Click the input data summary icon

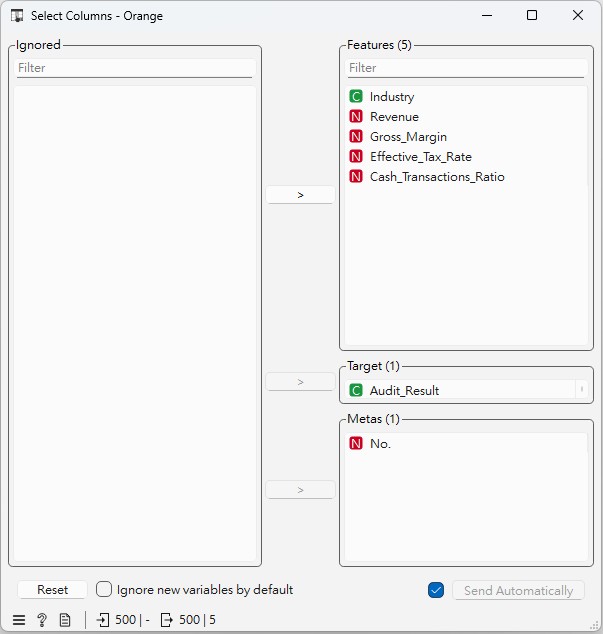[104, 620]
